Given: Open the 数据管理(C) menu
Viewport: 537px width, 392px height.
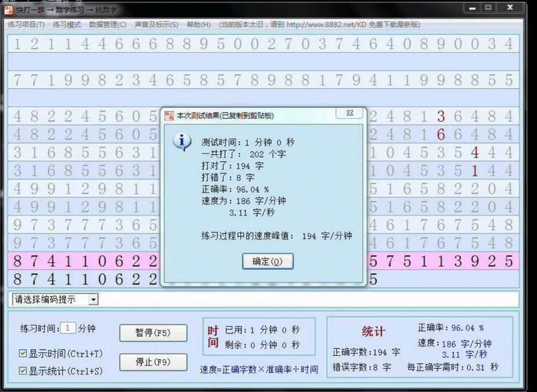Looking at the screenshot, I should click(107, 25).
